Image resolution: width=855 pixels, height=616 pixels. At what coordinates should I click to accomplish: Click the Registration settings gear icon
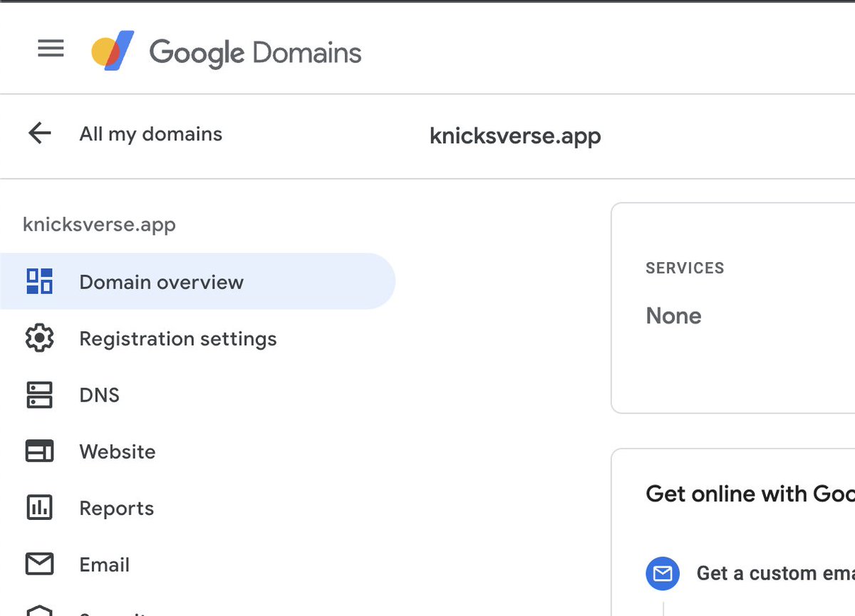click(x=39, y=338)
